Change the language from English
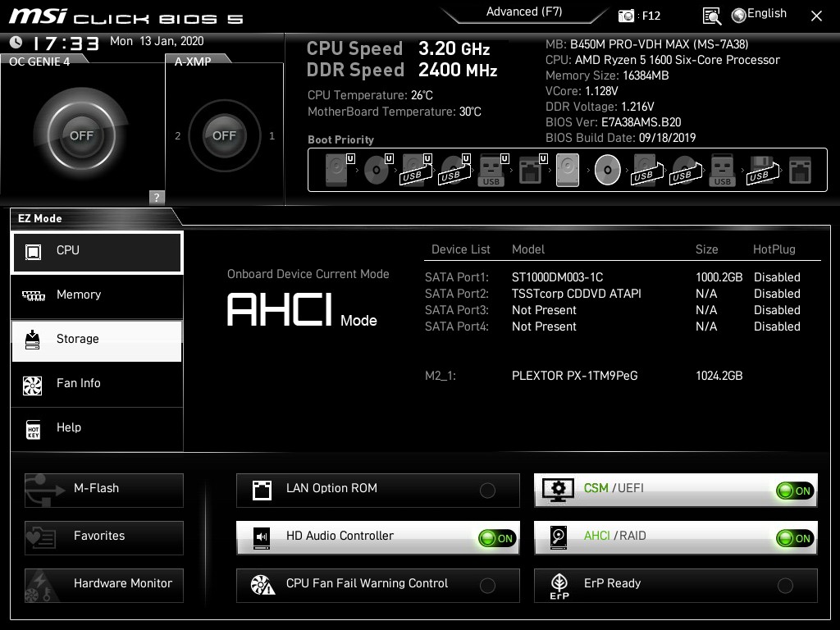This screenshot has width=840, height=630. pyautogui.click(x=767, y=13)
